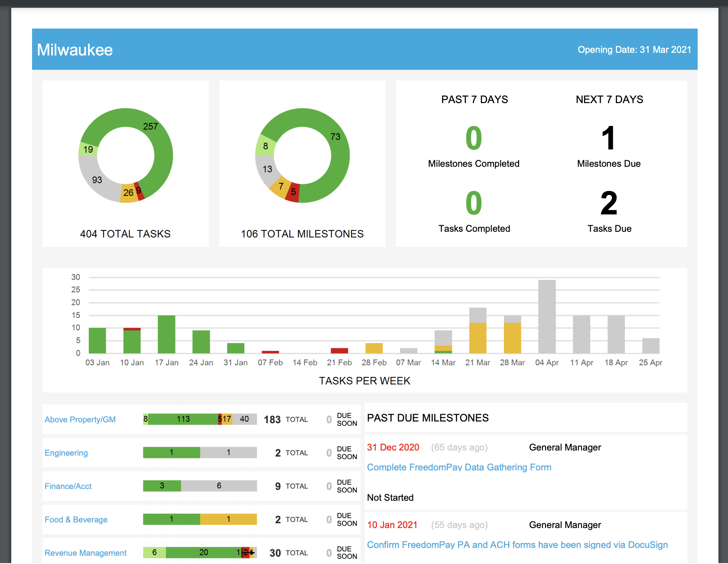Click the Not Started status text
This screenshot has width=728, height=564.
(390, 498)
